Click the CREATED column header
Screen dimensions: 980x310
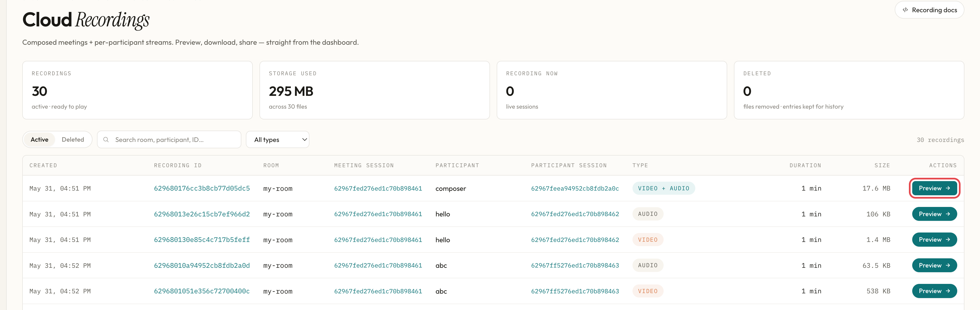click(x=43, y=166)
